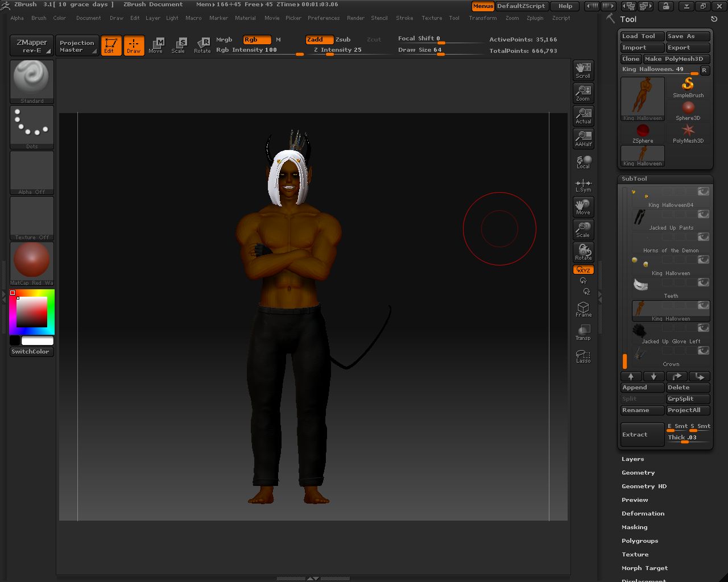Toggle Edit mode
Image resolution: width=728 pixels, height=582 pixels.
click(111, 45)
